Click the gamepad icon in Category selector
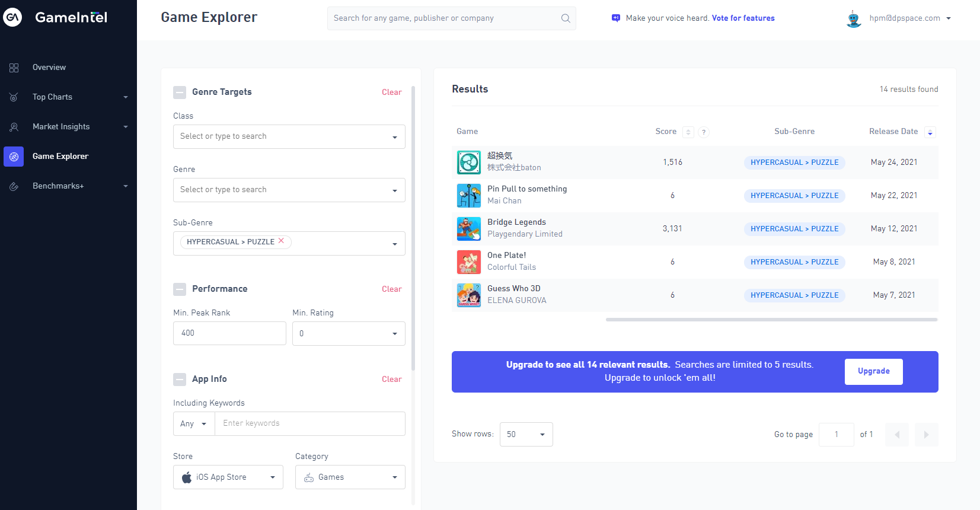Image resolution: width=980 pixels, height=510 pixels. coord(309,477)
